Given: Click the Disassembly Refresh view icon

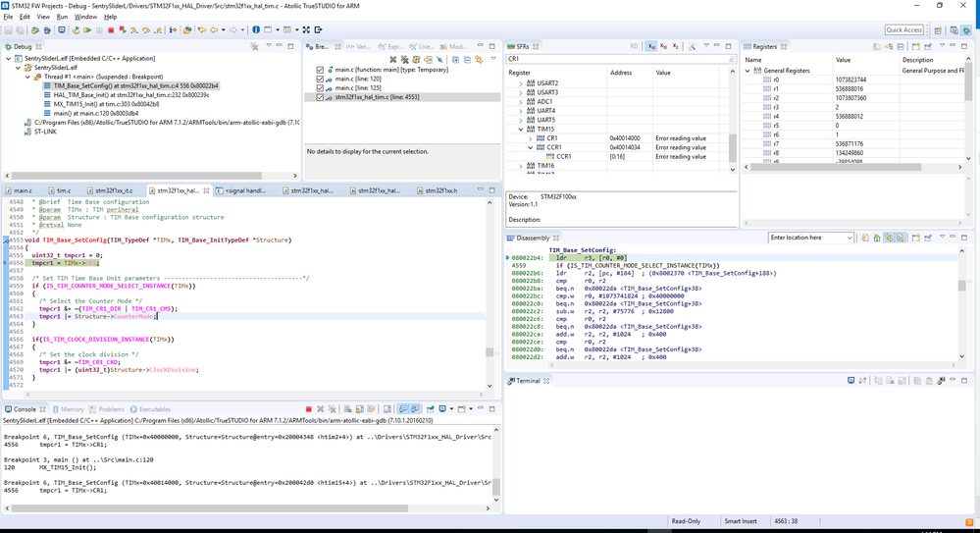Looking at the screenshot, I should click(x=865, y=238).
